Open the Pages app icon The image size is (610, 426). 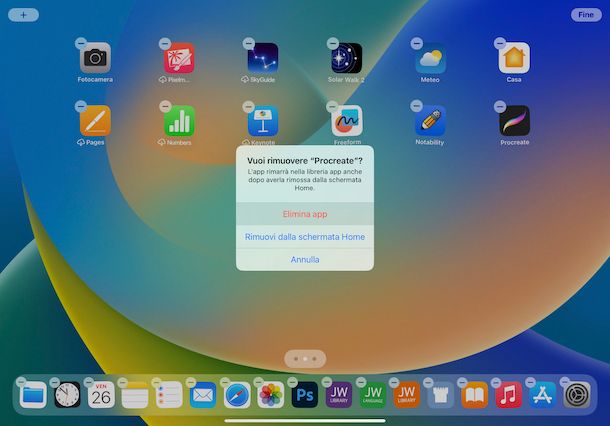[95, 121]
